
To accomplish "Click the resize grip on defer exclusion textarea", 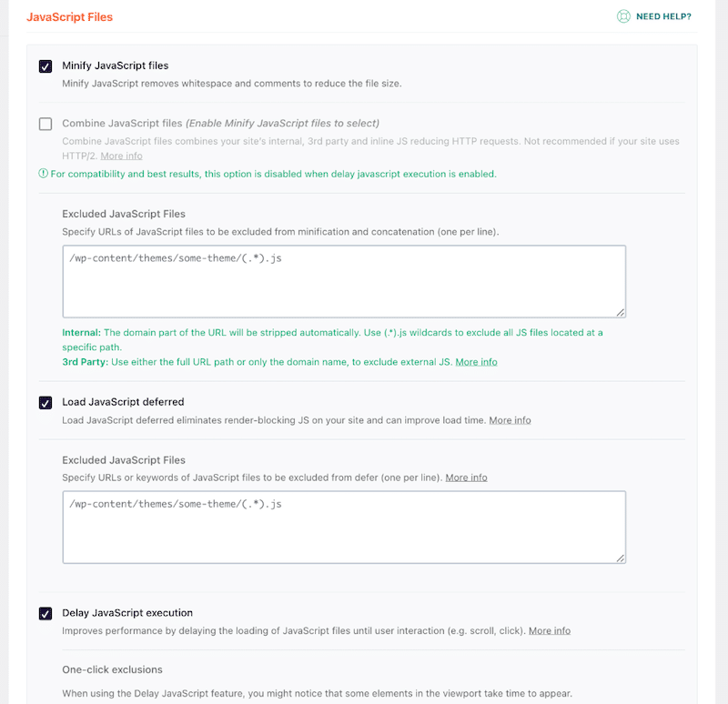I will coord(621,558).
